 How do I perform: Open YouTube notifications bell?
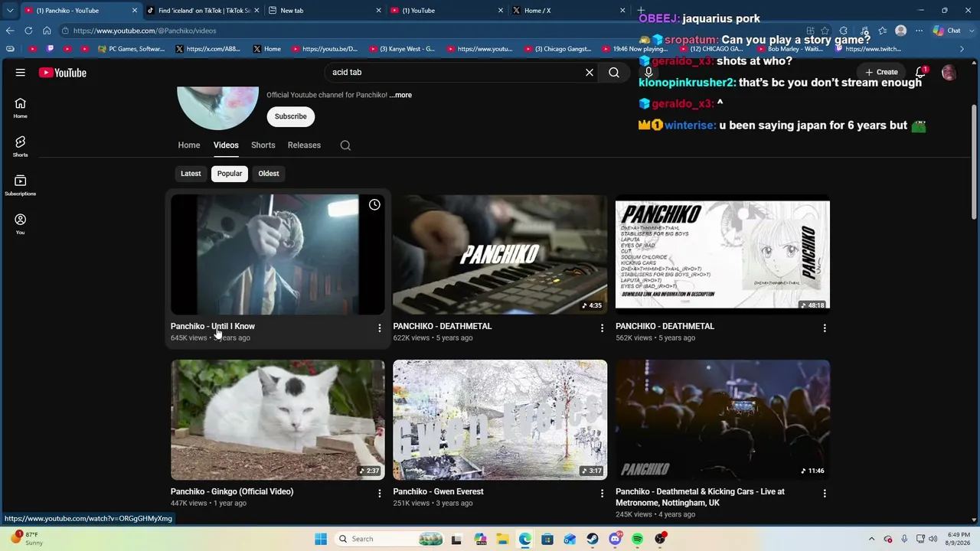pos(921,73)
